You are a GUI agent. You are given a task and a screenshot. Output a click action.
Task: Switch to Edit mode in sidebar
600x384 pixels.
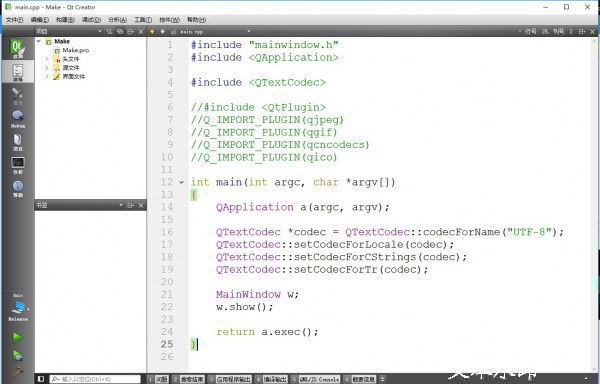tap(18, 72)
